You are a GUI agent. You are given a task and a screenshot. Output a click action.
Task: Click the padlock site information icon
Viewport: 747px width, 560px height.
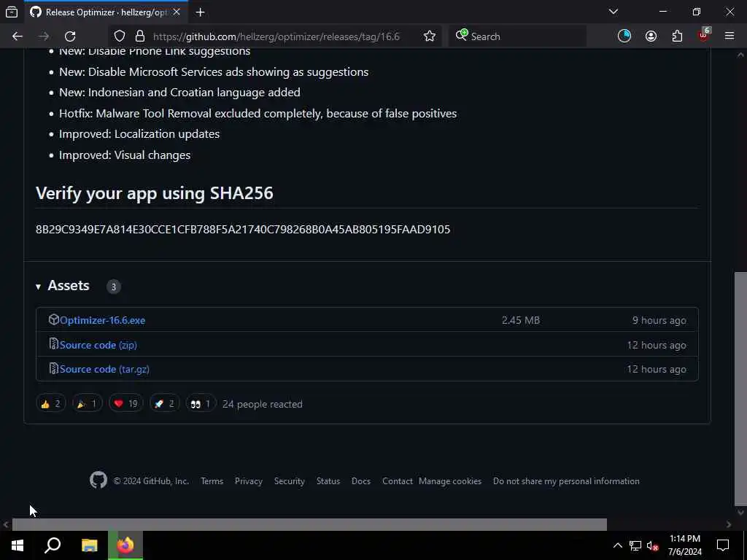[139, 36]
